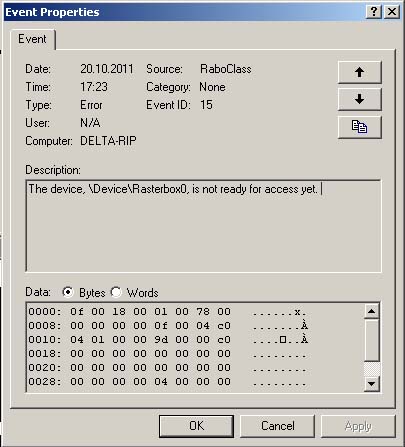Open the help question mark button
The height and width of the screenshot is (447, 405).
(374, 12)
